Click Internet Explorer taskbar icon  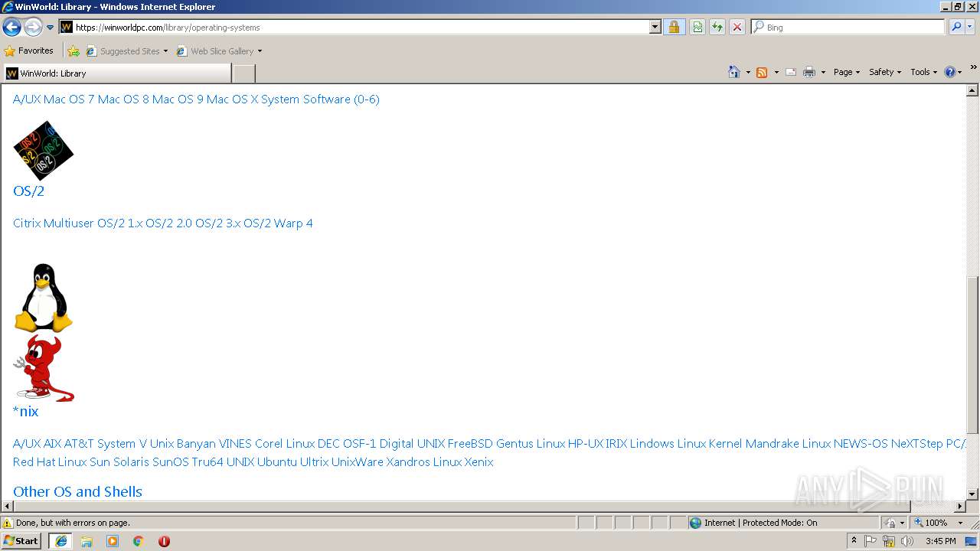coord(60,541)
